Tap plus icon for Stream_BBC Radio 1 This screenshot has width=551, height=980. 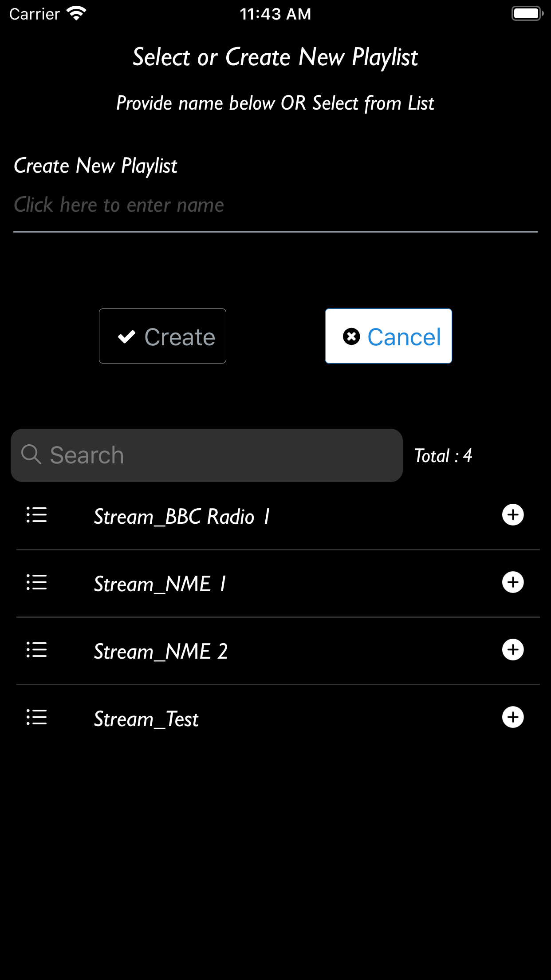[x=513, y=515]
